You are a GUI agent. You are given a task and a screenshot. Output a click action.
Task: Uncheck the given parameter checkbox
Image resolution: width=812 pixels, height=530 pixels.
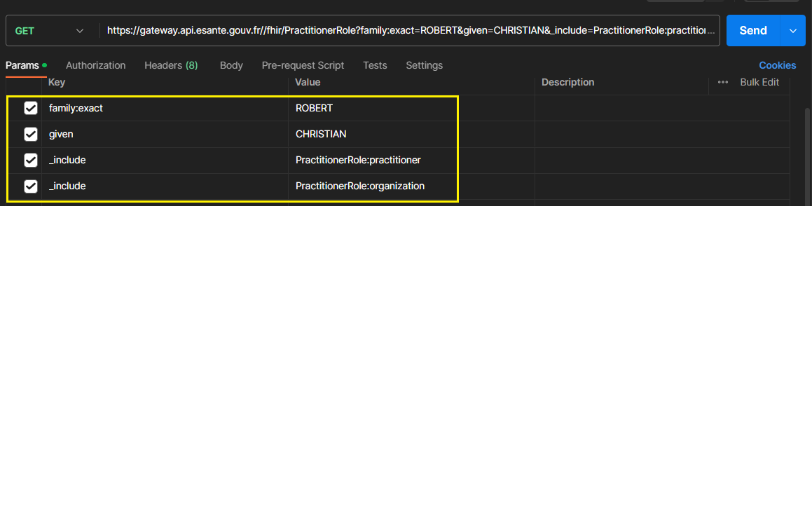tap(31, 134)
